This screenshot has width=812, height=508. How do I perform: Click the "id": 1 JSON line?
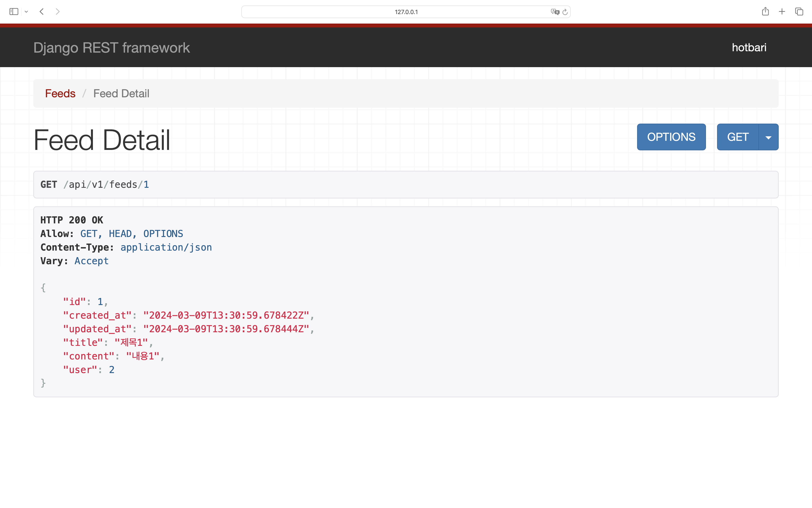click(86, 302)
